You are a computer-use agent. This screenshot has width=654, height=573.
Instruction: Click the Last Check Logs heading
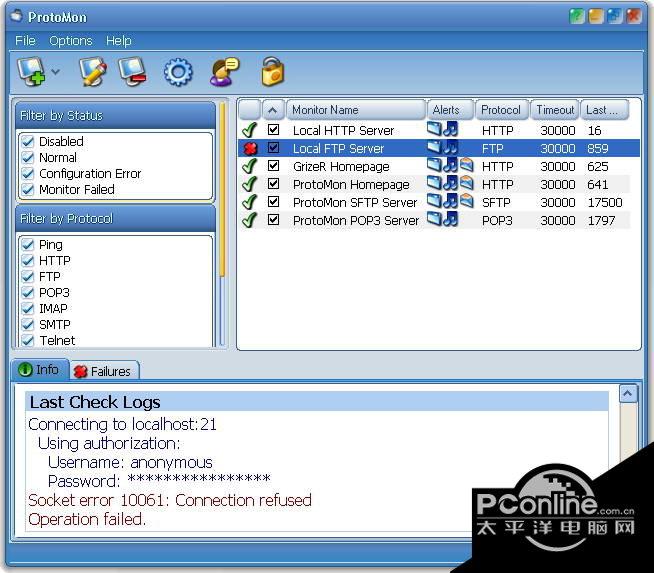[95, 402]
